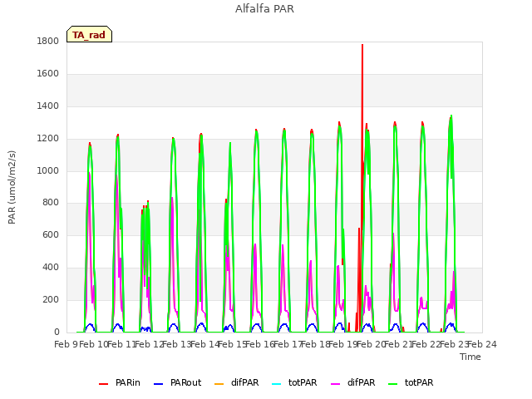The height and width of the screenshot is (399, 532).
Task: Click the Feb 24 x-axis label
Action: (x=482, y=344)
